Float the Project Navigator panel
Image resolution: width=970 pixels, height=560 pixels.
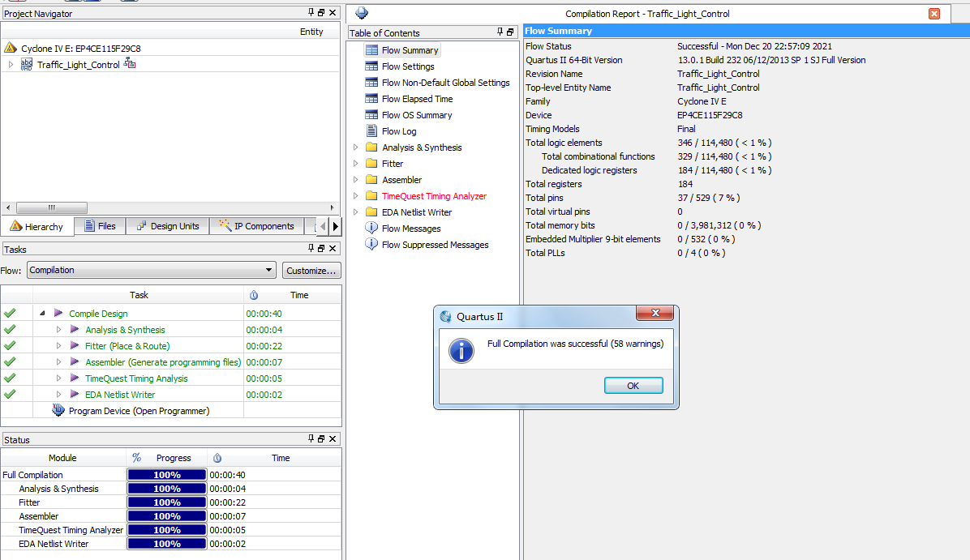[x=321, y=12]
